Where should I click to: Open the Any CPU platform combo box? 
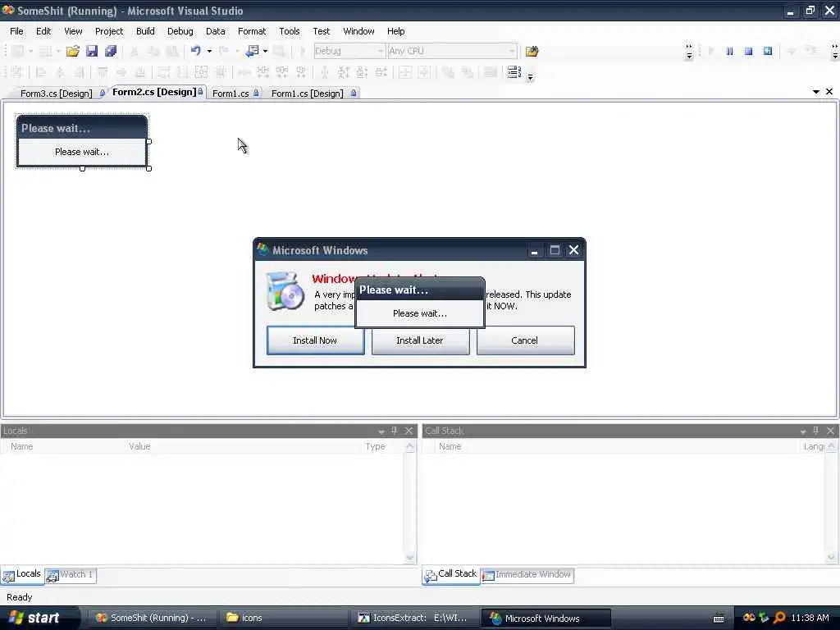pyautogui.click(x=452, y=51)
